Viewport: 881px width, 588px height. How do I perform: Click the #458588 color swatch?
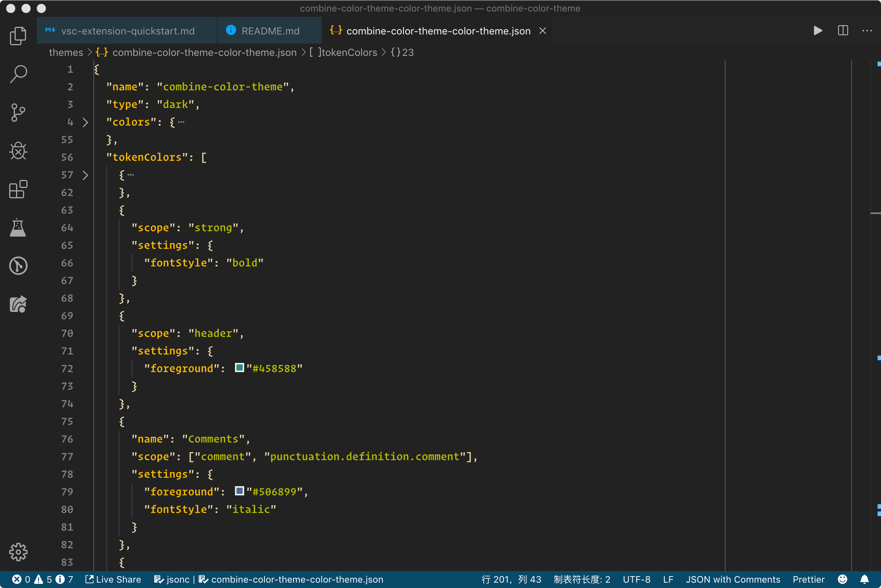240,368
